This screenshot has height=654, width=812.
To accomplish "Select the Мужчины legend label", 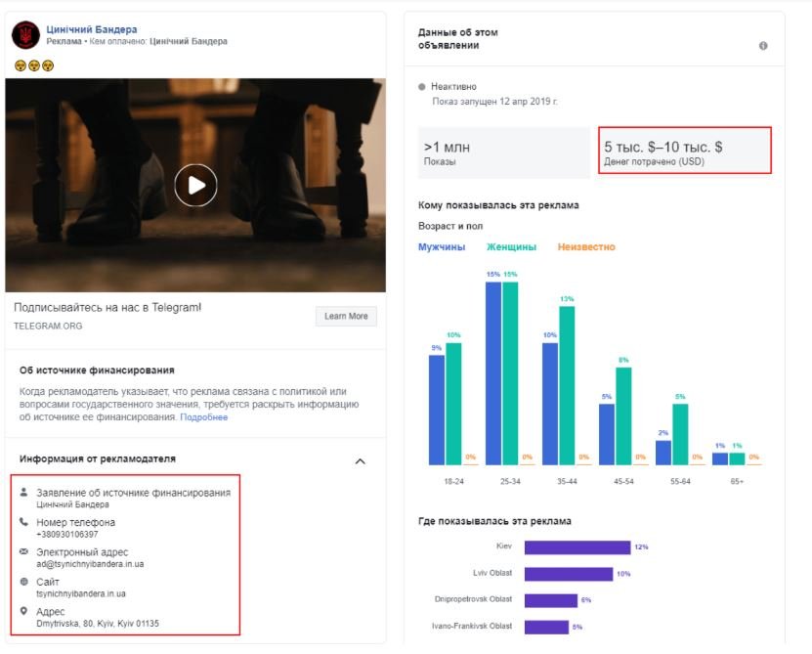I will (x=442, y=247).
